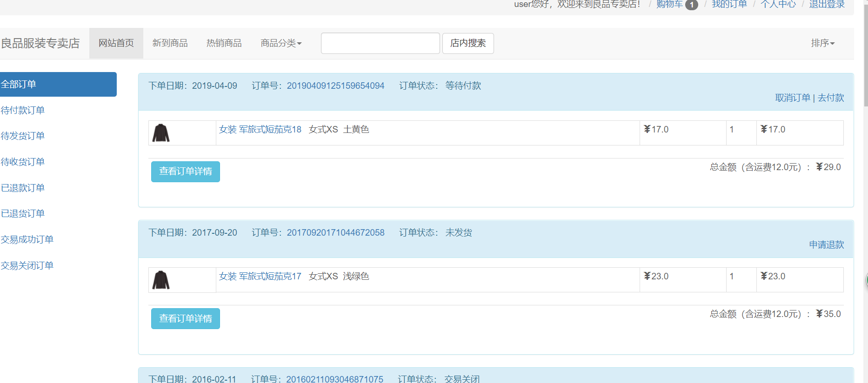
Task: Open the 购物车 shopping cart link
Action: click(x=669, y=4)
